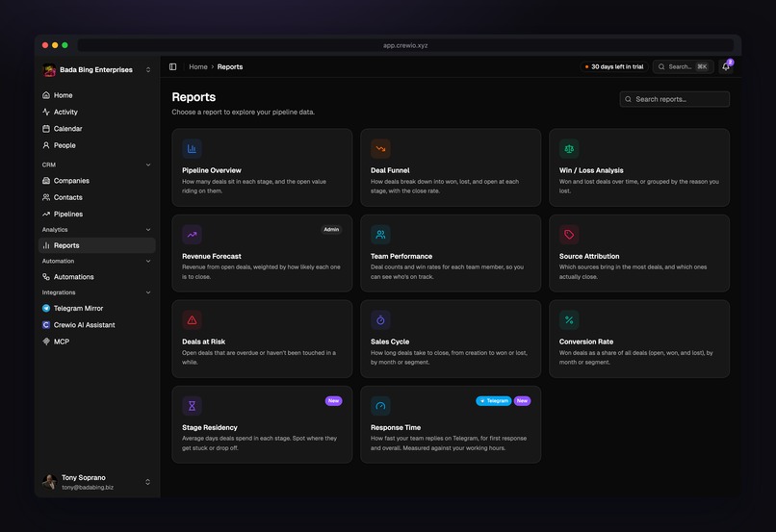Click the Conversion Rate percent icon

tap(569, 320)
